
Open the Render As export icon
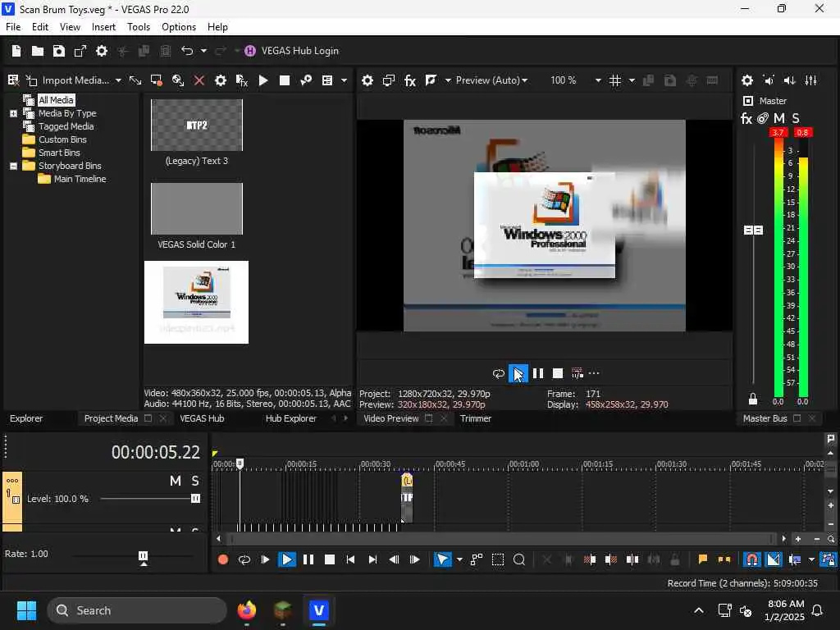pos(80,51)
